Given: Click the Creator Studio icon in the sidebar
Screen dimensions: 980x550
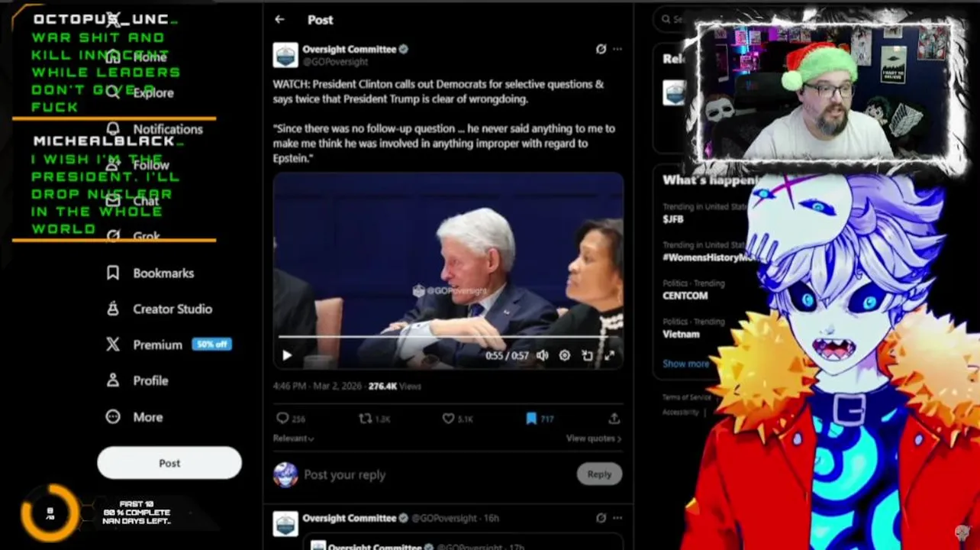Looking at the screenshot, I should pyautogui.click(x=113, y=309).
